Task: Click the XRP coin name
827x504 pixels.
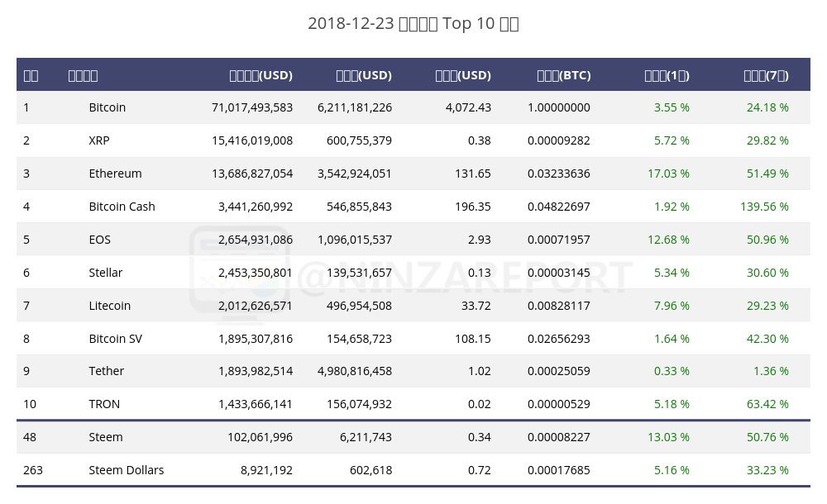Action: point(99,140)
